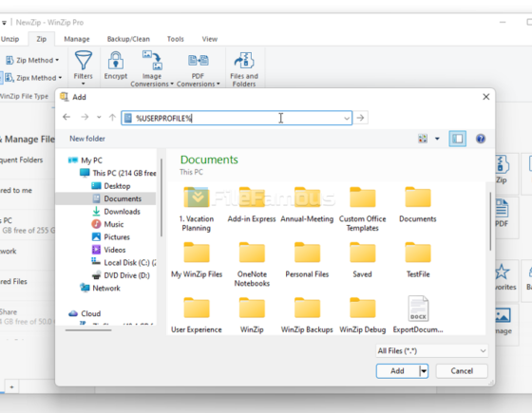This screenshot has width=532, height=413.
Task: Select the WinZip Debug folder
Action: [362, 315]
